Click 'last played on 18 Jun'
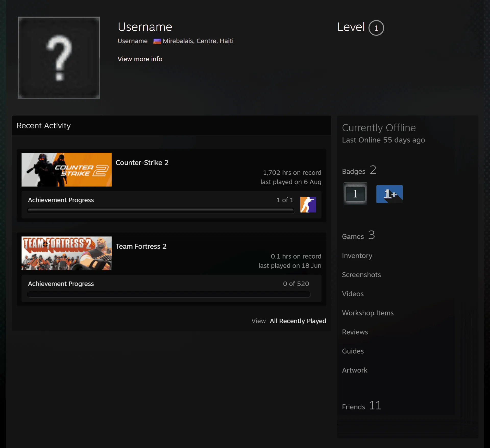 click(290, 265)
